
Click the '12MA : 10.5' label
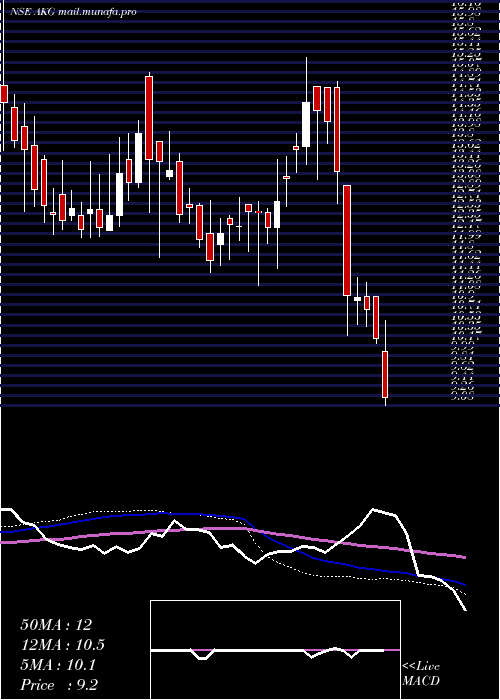(62, 645)
